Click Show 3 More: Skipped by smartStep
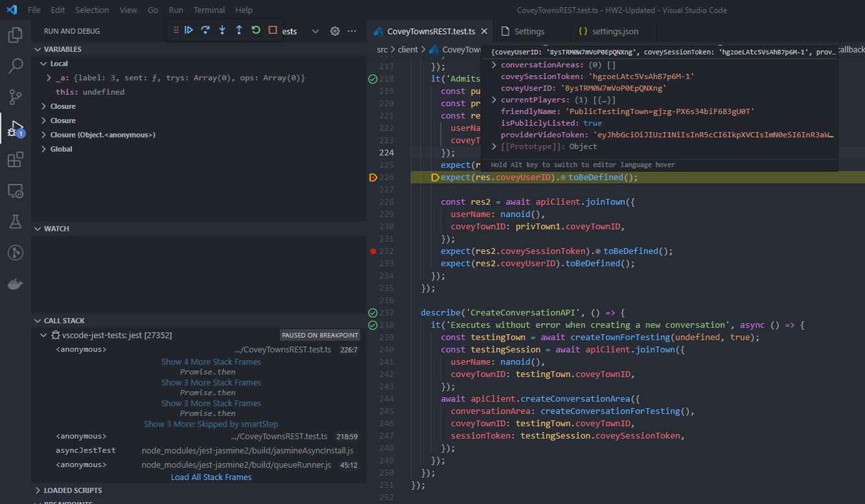This screenshot has width=865, height=504. point(211,424)
